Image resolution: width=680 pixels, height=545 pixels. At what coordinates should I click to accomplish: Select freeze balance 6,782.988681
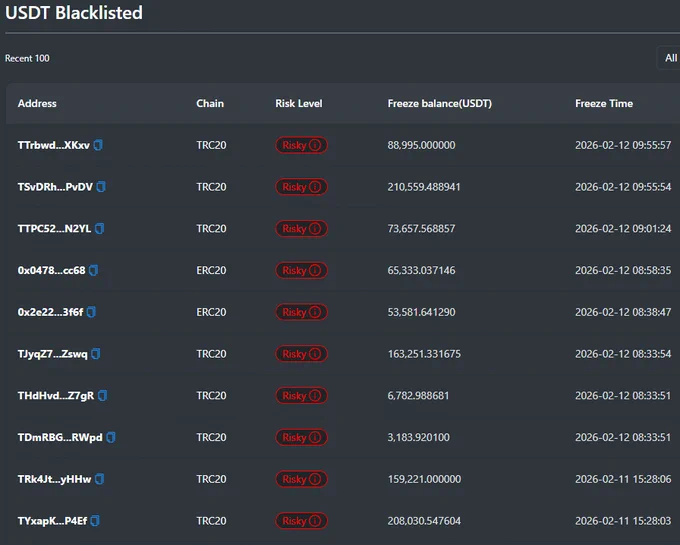(418, 395)
